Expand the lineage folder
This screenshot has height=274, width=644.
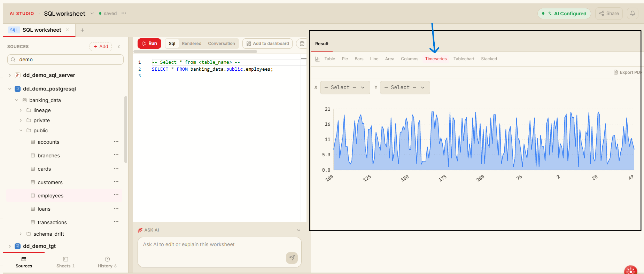pos(21,110)
